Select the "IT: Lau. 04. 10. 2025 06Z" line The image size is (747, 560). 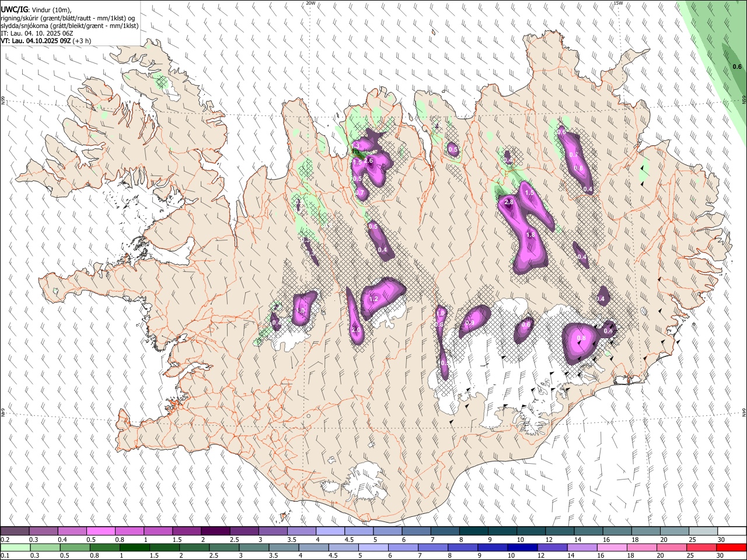[37, 33]
